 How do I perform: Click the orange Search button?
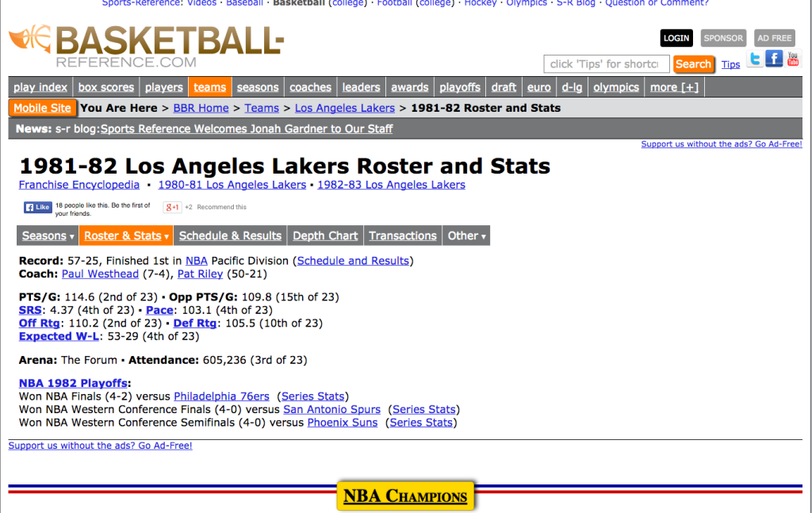693,64
